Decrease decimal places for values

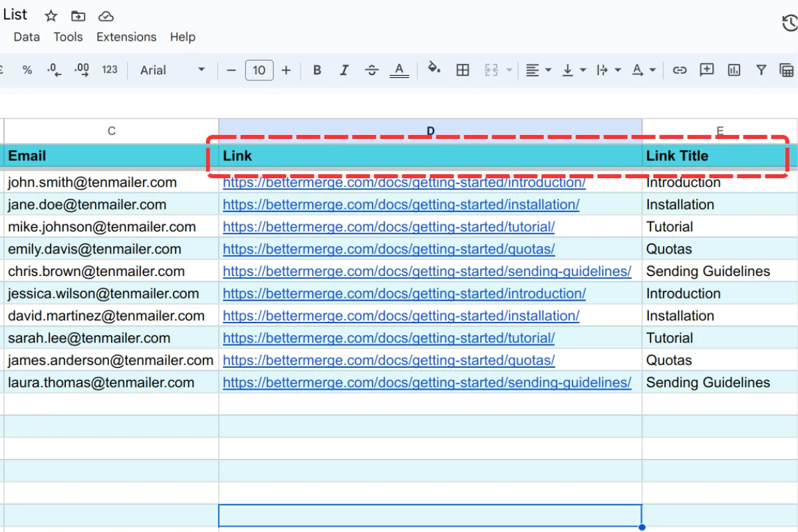click(53, 70)
